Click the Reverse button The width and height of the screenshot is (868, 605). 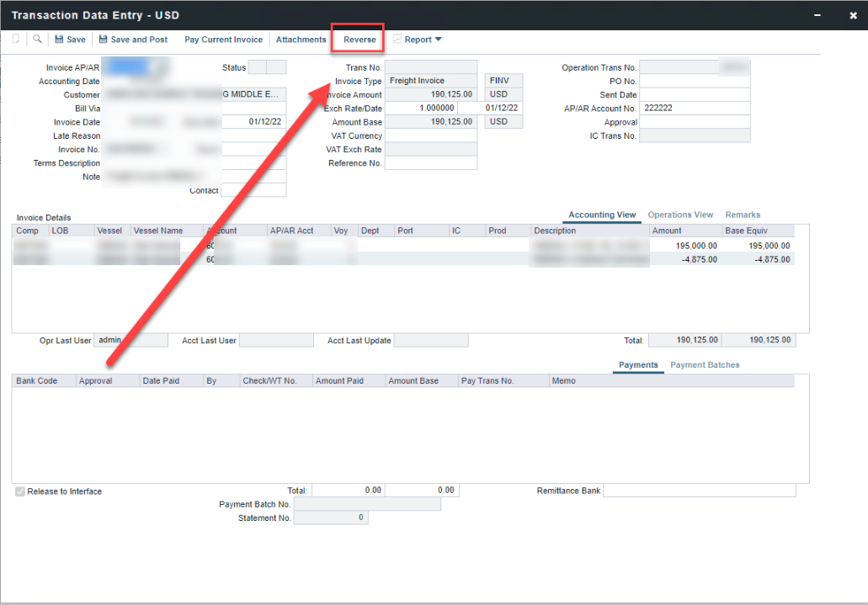(359, 40)
